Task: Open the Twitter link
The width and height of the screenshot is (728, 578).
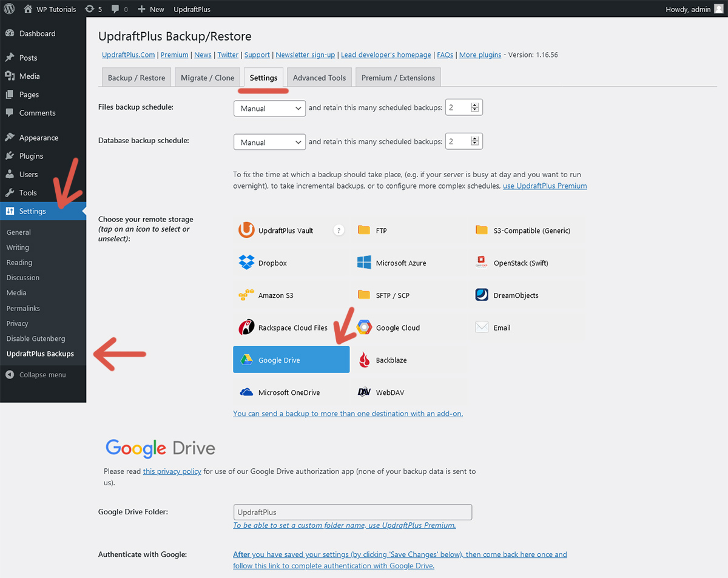Action: (x=228, y=55)
